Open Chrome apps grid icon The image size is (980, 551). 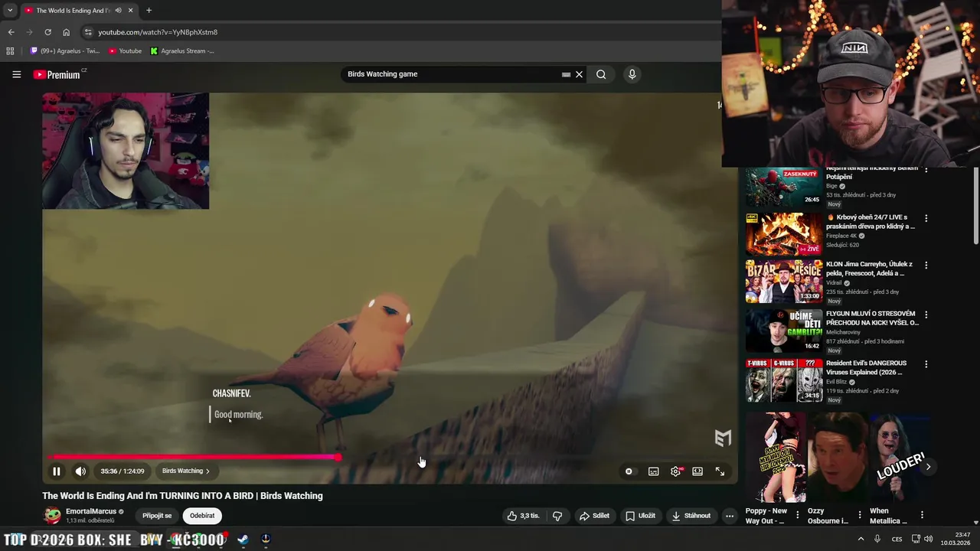tap(10, 51)
